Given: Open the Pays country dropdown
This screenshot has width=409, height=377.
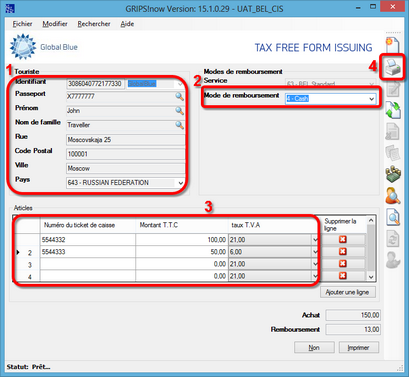Looking at the screenshot, I should coord(180,183).
